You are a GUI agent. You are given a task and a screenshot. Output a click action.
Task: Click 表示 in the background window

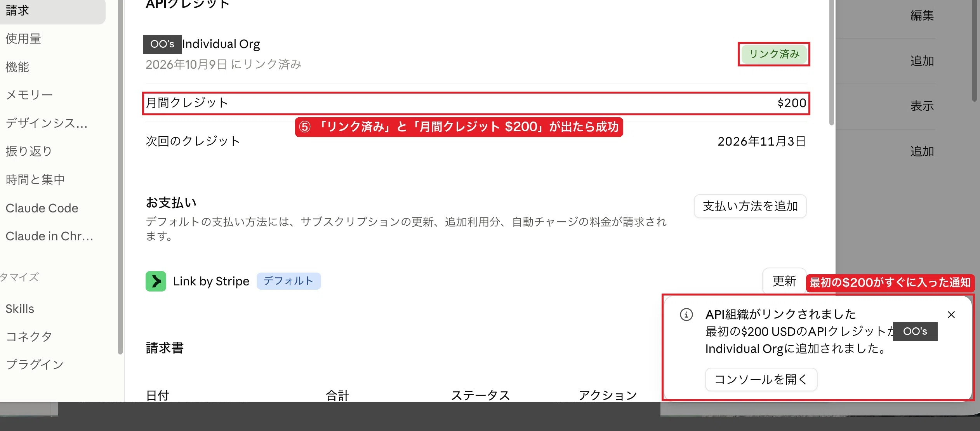coord(922,106)
